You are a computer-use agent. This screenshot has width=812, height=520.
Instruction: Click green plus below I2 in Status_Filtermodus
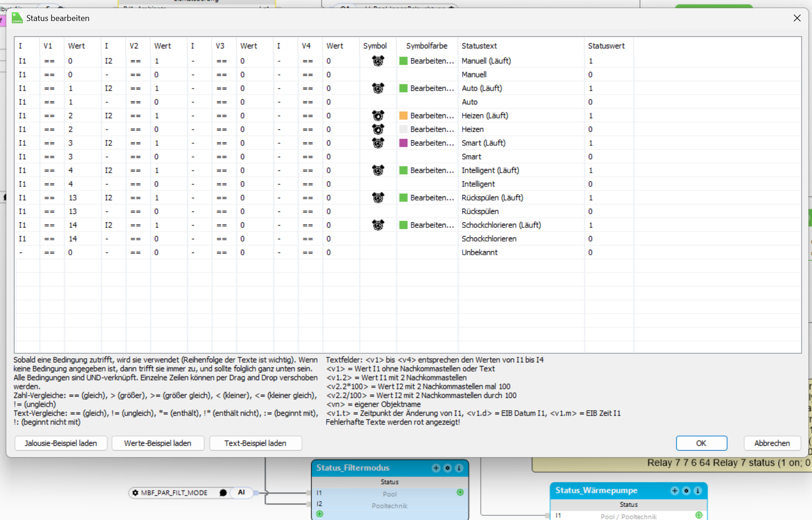pos(320,514)
